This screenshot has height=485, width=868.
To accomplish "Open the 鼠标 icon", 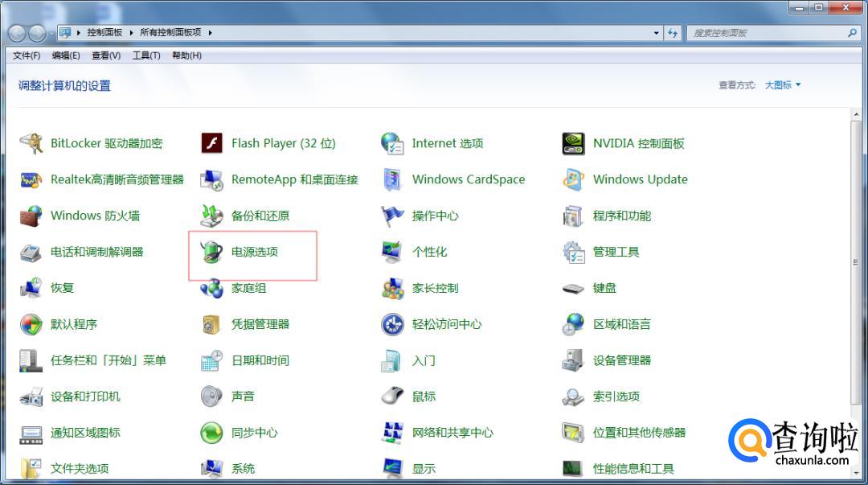I will [x=392, y=397].
